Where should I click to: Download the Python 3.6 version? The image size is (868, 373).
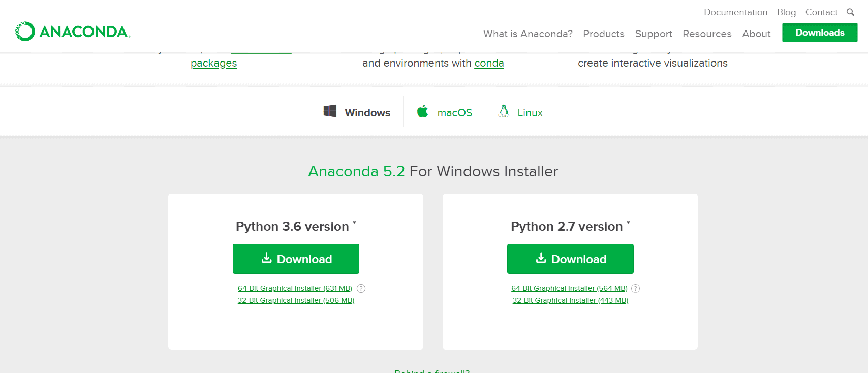pyautogui.click(x=296, y=259)
